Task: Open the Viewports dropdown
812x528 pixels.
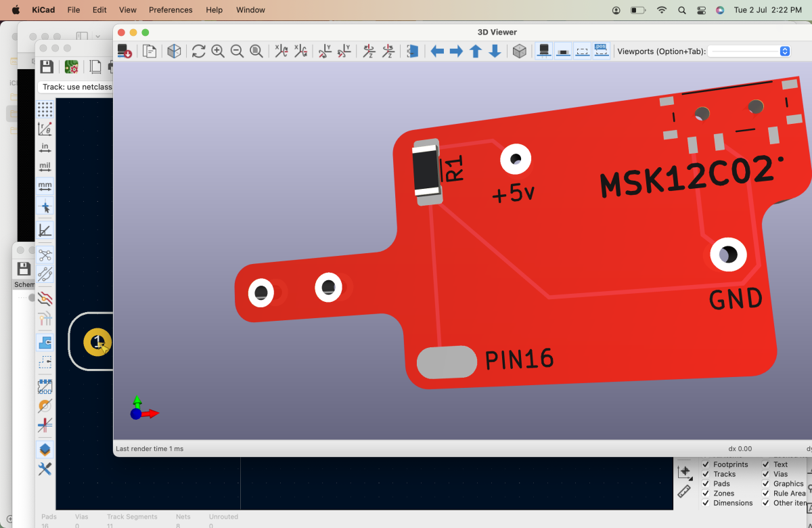Action: 750,51
